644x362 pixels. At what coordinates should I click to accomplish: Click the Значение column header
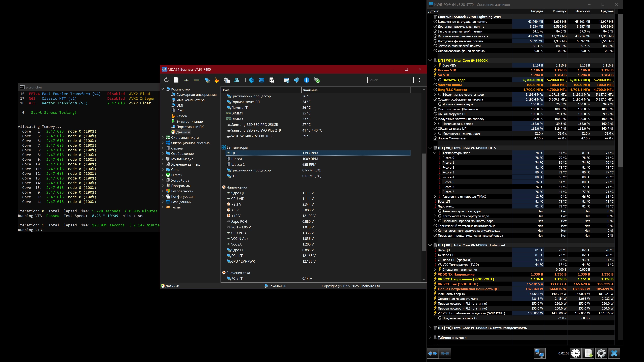point(310,90)
